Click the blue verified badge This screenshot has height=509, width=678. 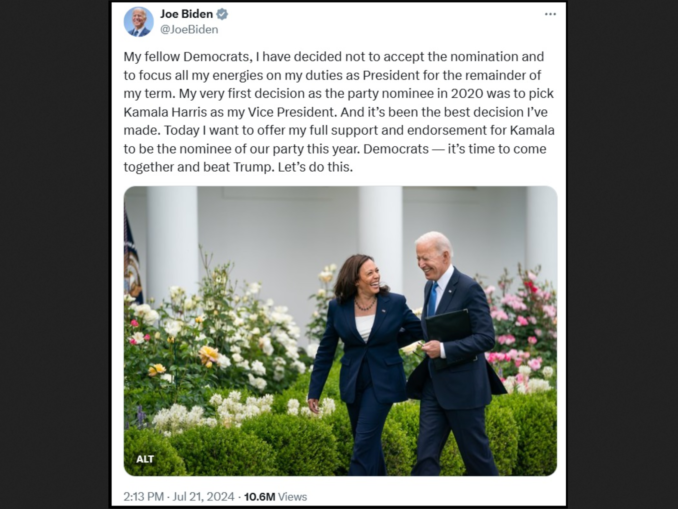click(222, 14)
